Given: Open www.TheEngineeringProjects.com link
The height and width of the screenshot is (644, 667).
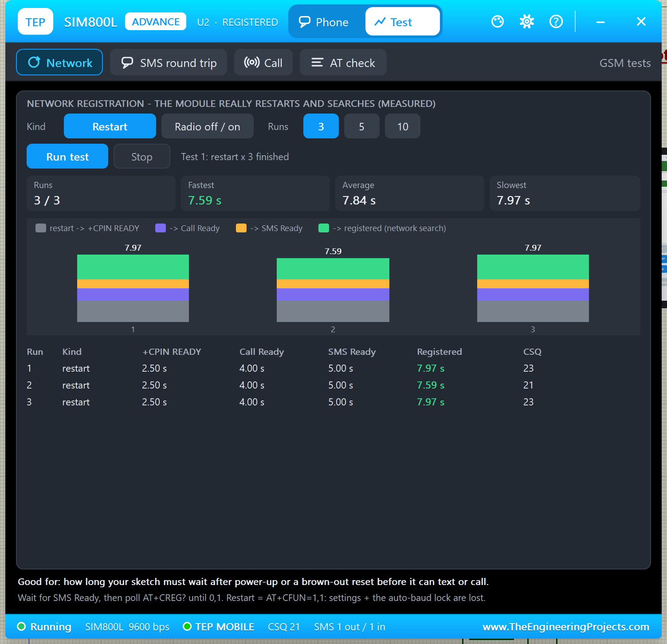Looking at the screenshot, I should pos(566,626).
